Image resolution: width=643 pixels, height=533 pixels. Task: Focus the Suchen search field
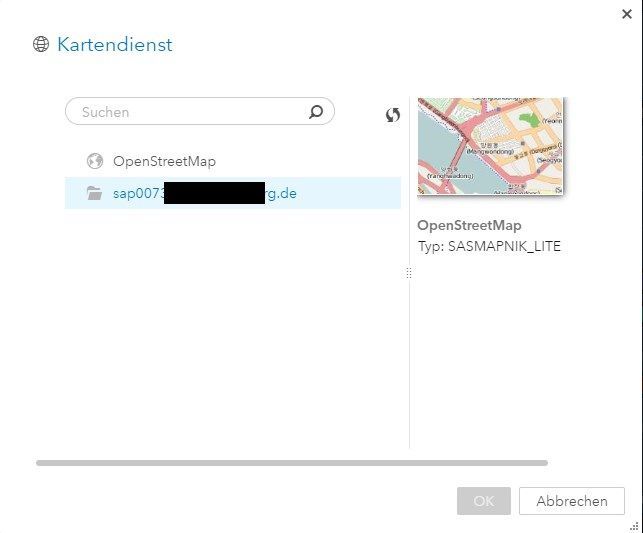coord(200,111)
